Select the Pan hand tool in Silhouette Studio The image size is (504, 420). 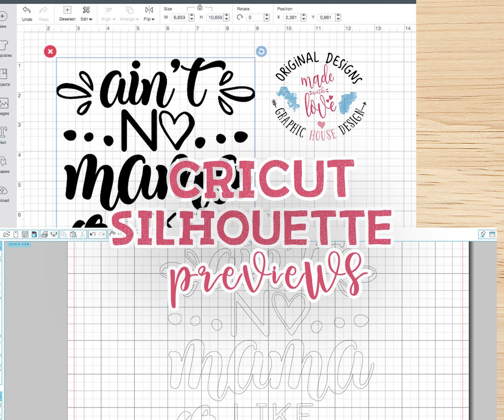tap(111, 234)
